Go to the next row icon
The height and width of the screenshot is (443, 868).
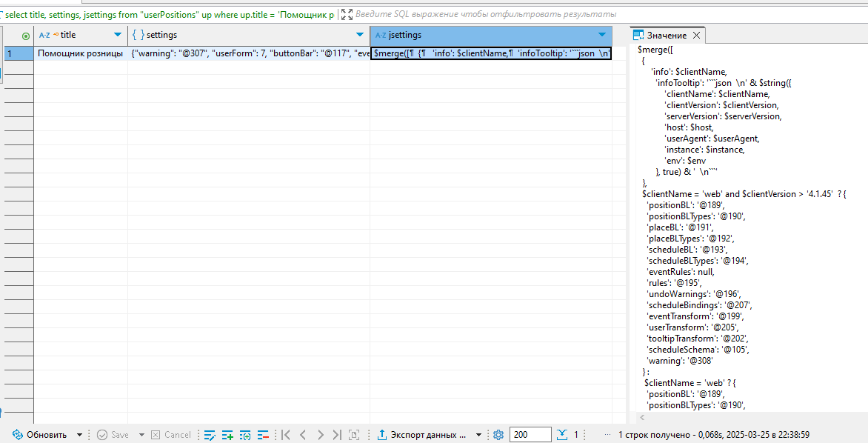click(x=321, y=435)
